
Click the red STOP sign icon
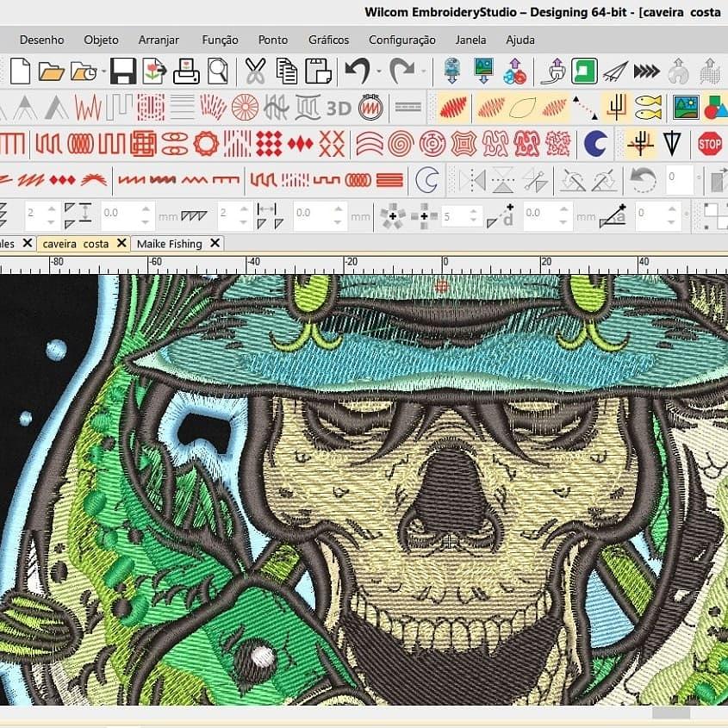coord(710,144)
